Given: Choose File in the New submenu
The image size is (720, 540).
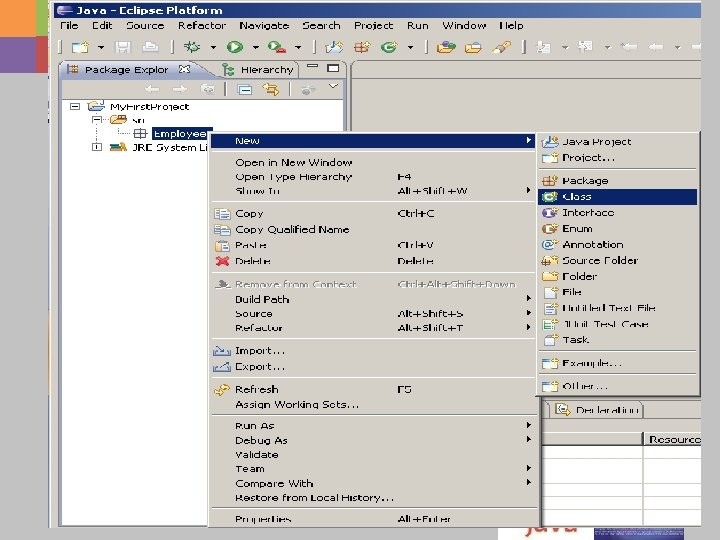Looking at the screenshot, I should (618, 292).
